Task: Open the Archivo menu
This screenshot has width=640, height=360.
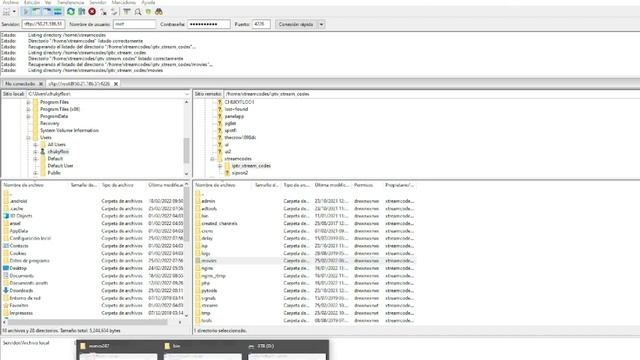Action: coord(11,2)
